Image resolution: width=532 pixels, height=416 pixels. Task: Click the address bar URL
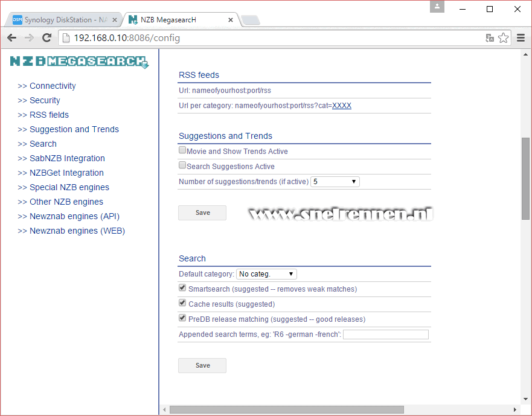pyautogui.click(x=127, y=38)
